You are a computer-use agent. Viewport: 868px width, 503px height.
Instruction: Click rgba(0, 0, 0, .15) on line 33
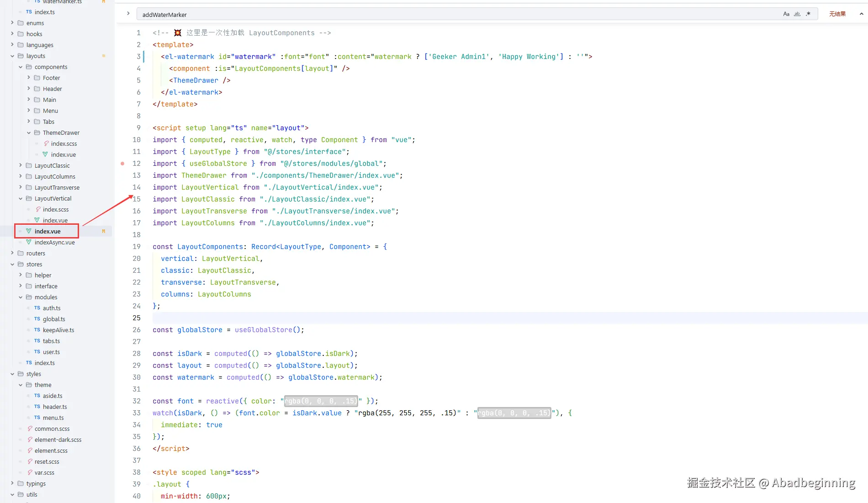[514, 413]
